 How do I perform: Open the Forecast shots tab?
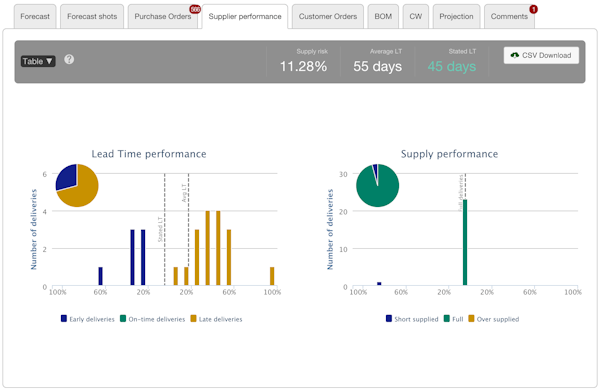click(92, 16)
